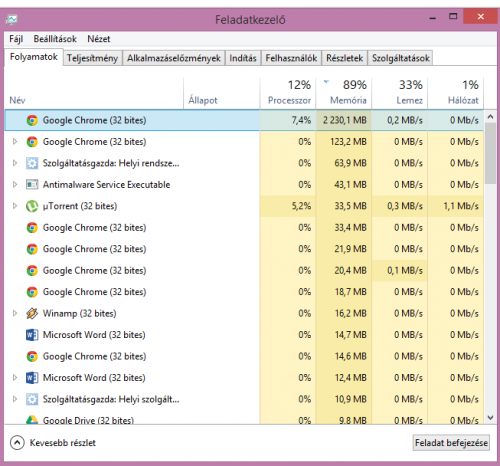
Task: Click the 1,1 Mb/s network cell
Action: tap(456, 206)
